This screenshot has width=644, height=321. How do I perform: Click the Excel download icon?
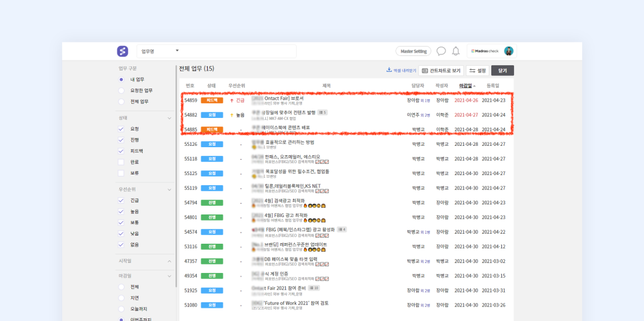389,70
